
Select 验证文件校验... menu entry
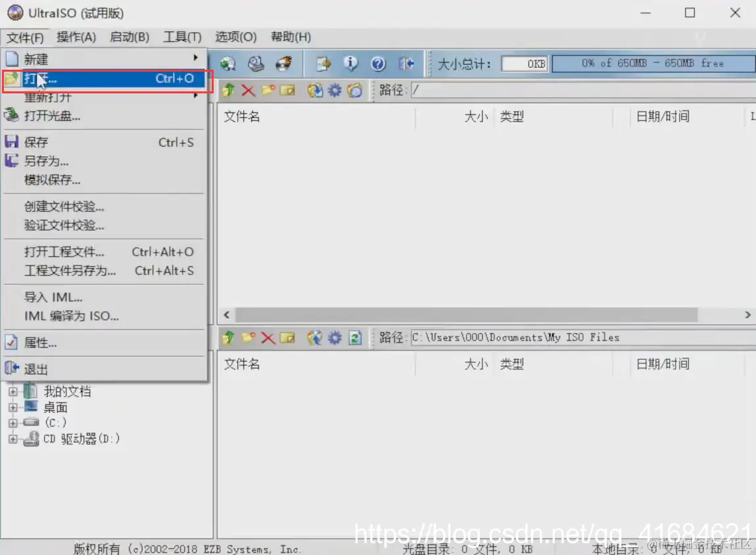tap(104, 225)
